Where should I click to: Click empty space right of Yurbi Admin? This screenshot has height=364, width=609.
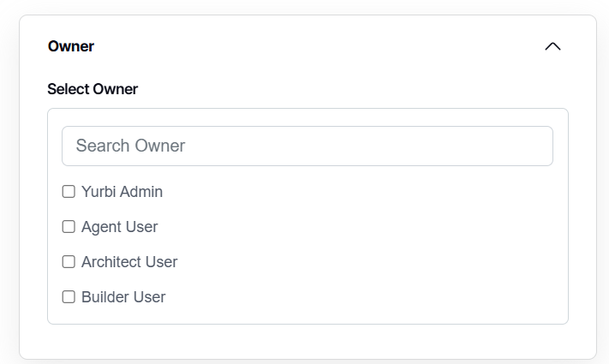360,192
